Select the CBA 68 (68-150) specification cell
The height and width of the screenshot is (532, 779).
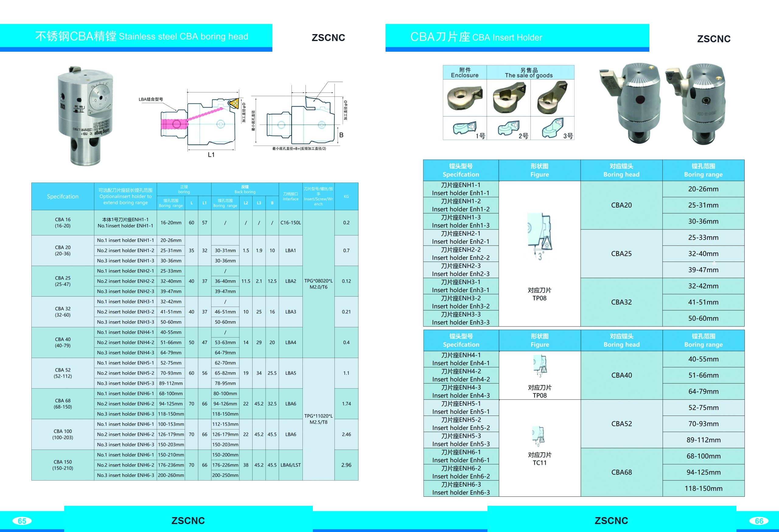[63, 404]
